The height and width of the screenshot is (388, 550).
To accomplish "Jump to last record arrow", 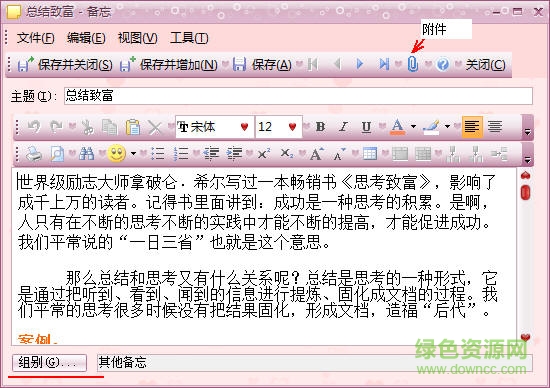I will coord(384,64).
